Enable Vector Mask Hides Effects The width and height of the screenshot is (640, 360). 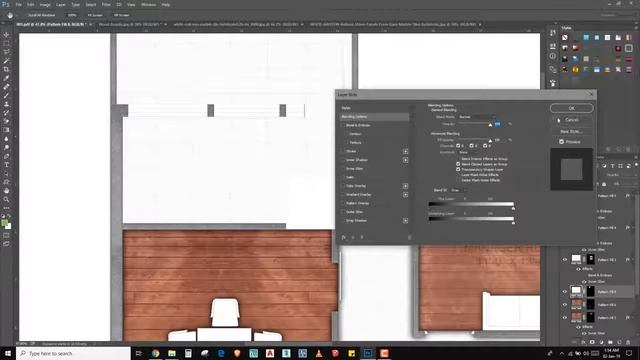coord(458,180)
